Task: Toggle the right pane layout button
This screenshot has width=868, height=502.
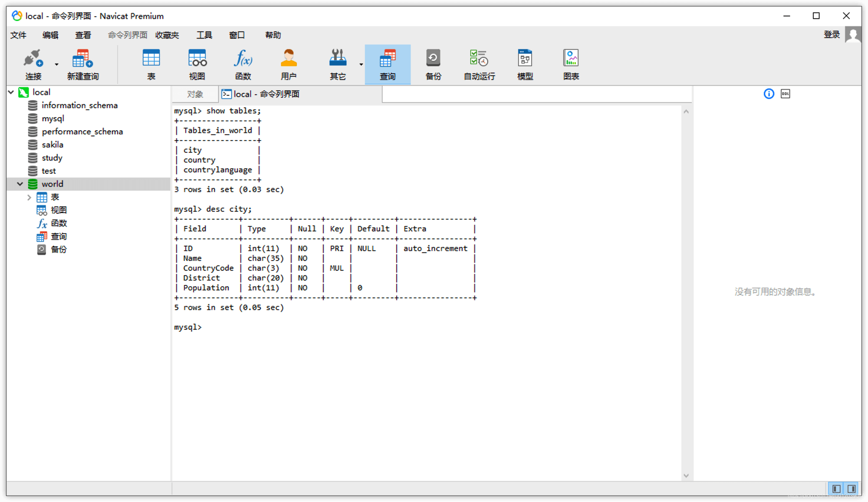Action: point(852,489)
